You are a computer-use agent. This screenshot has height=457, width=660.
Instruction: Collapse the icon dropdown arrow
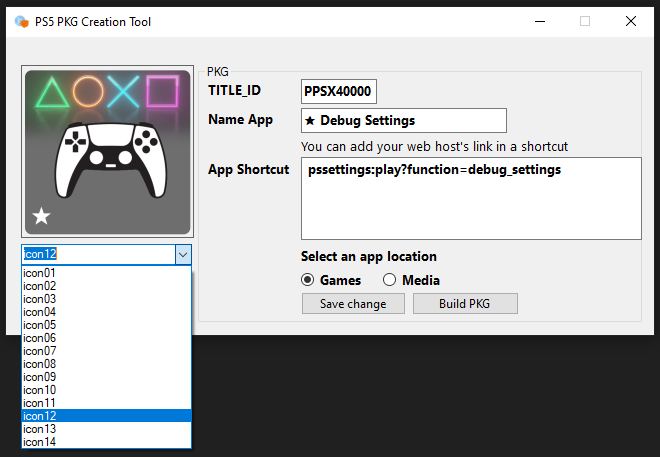[183, 255]
